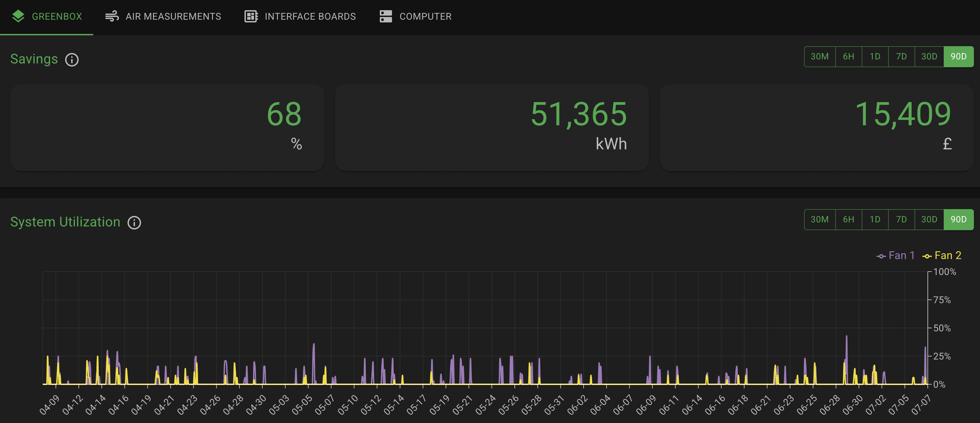Click the Savings section heading
The image size is (980, 423).
click(x=34, y=59)
